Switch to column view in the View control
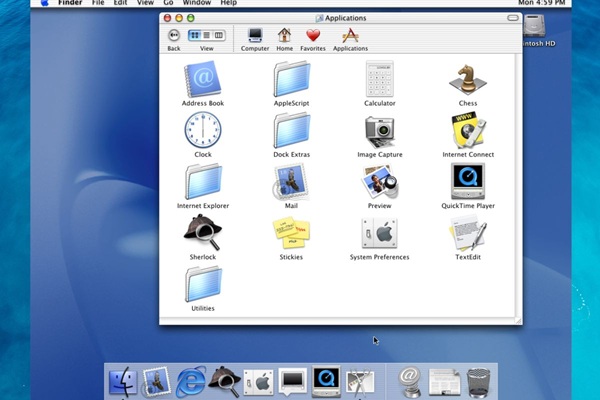 pos(218,35)
